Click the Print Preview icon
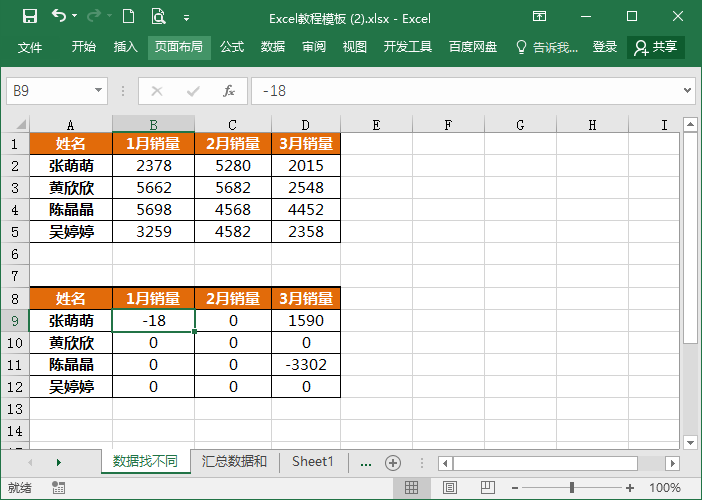The height and width of the screenshot is (500, 702). [x=158, y=16]
